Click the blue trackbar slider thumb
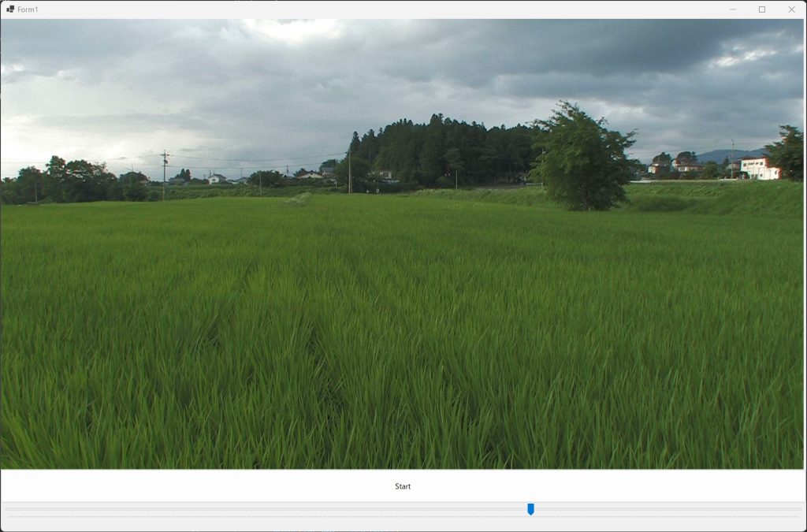The image size is (807, 532). point(530,509)
